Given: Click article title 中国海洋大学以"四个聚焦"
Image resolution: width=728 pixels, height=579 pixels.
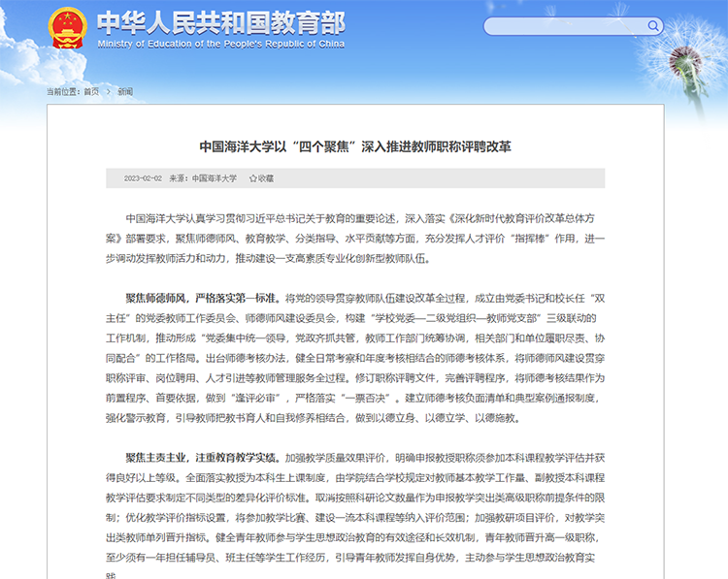Looking at the screenshot, I should coord(355,146).
